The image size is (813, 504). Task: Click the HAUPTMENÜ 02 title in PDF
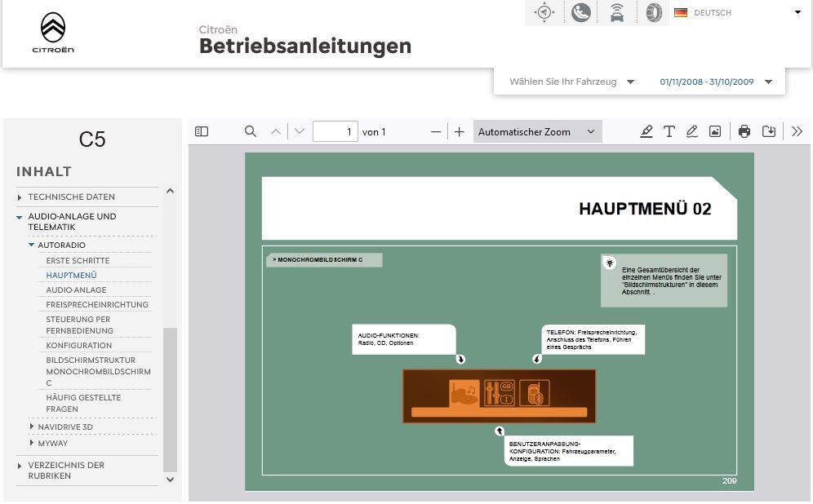[x=645, y=209]
